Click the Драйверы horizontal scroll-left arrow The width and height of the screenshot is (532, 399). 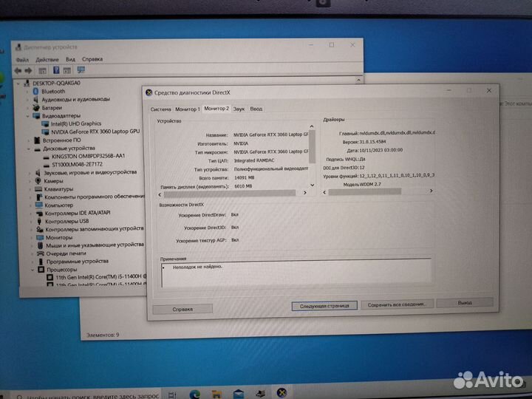tap(324, 192)
